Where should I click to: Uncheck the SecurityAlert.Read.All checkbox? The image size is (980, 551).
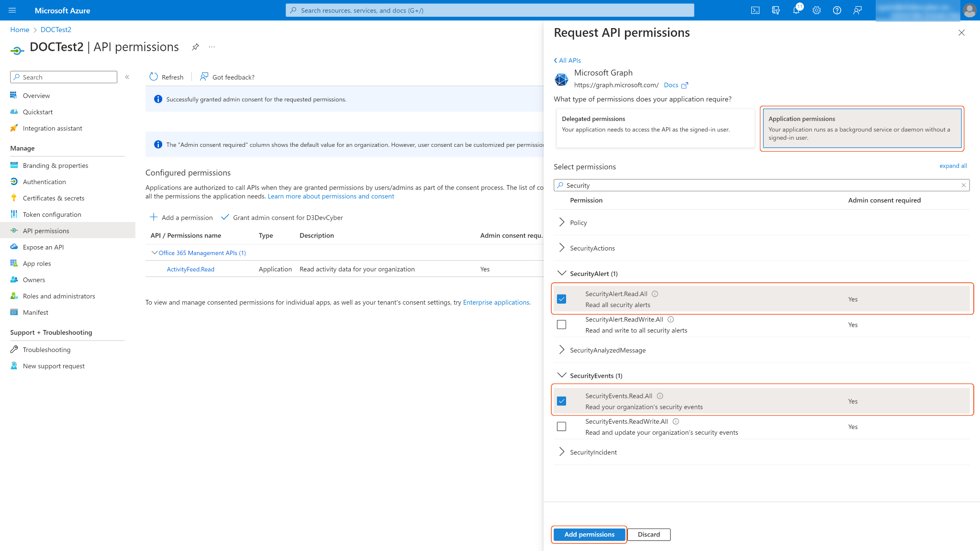tap(562, 299)
